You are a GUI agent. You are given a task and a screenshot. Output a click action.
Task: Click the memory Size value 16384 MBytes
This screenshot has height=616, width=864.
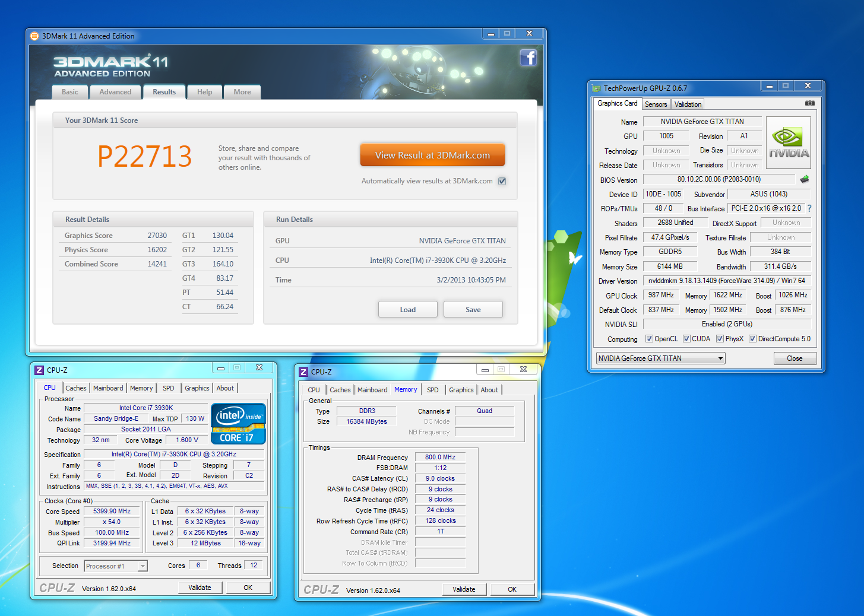[x=367, y=421]
